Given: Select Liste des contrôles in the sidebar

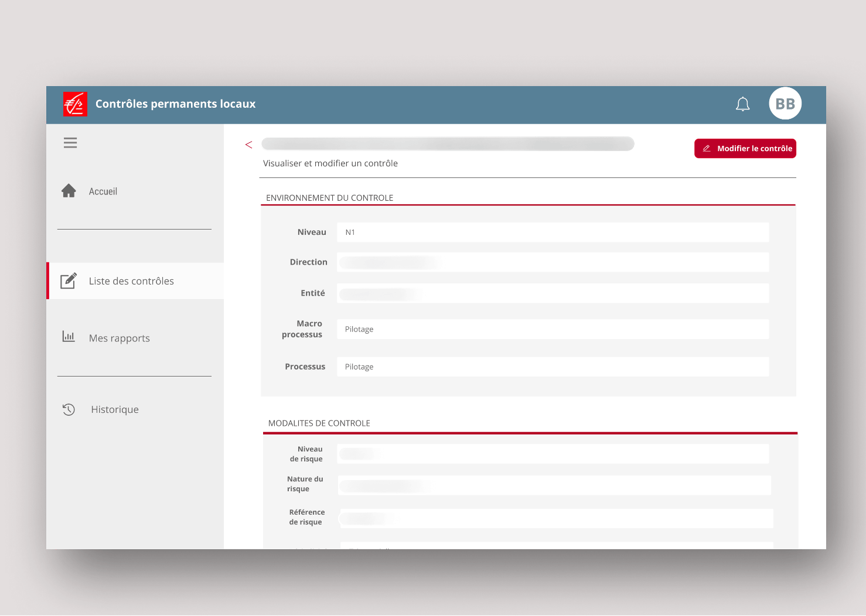Looking at the screenshot, I should 131,281.
